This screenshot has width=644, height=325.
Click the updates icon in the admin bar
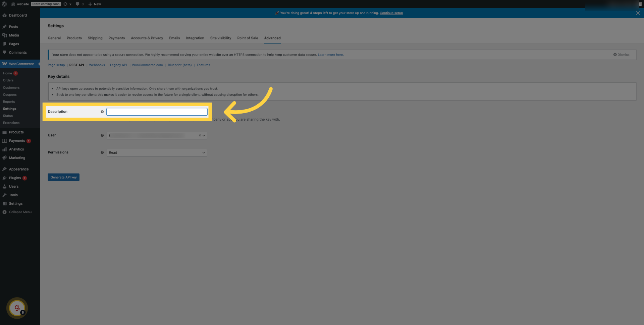click(66, 4)
